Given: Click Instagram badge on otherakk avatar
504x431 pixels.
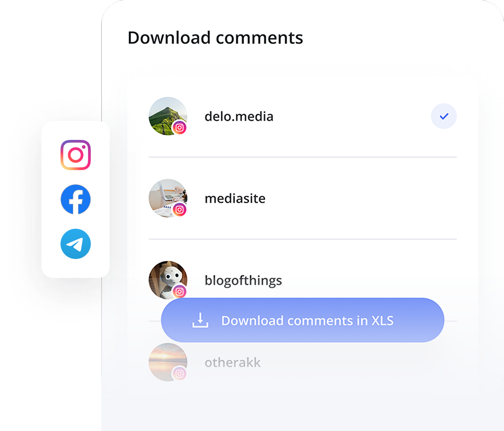Looking at the screenshot, I should pyautogui.click(x=180, y=373).
